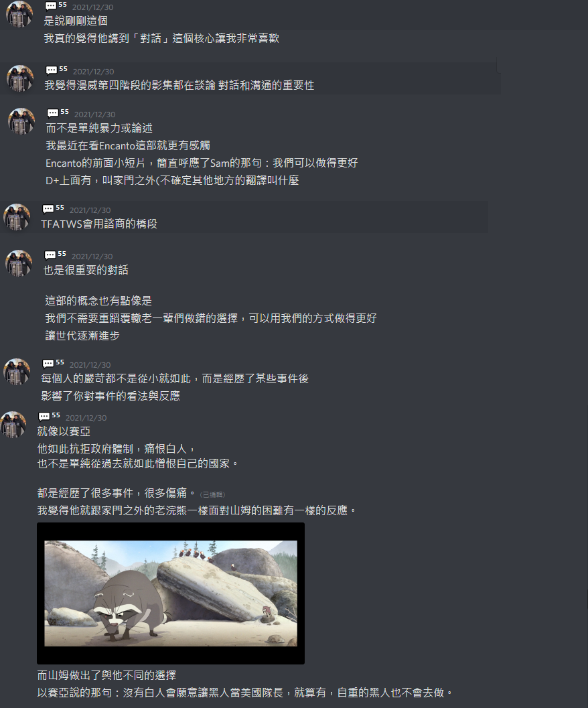Select the message 我覺得漫威第四階段的影集
Screen dimensions: 588x708
coord(179,85)
